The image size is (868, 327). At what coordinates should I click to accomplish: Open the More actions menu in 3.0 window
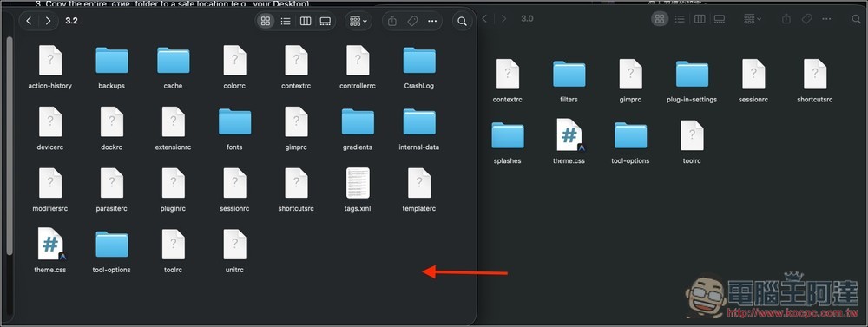[x=826, y=19]
